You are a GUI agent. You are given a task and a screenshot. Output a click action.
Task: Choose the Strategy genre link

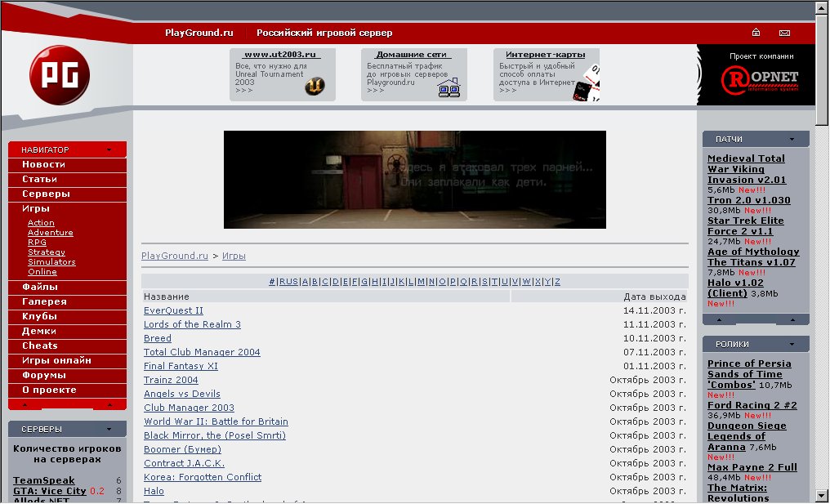pos(47,252)
